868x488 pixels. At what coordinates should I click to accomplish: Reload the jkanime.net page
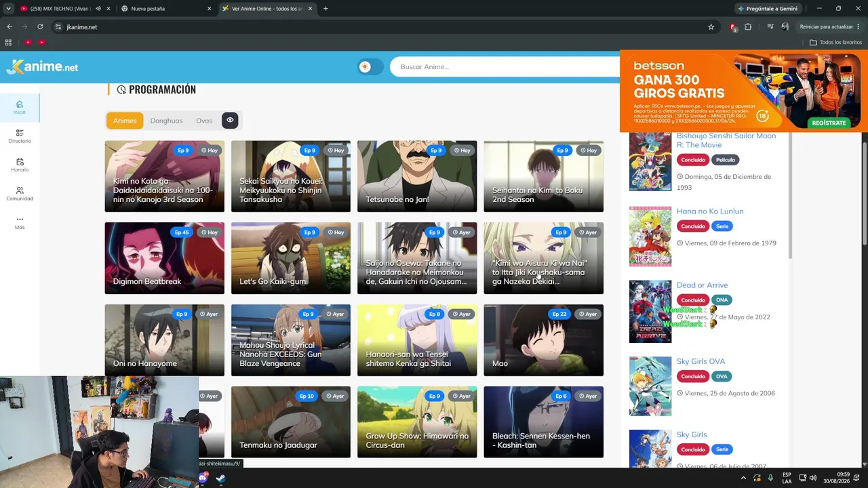click(40, 27)
